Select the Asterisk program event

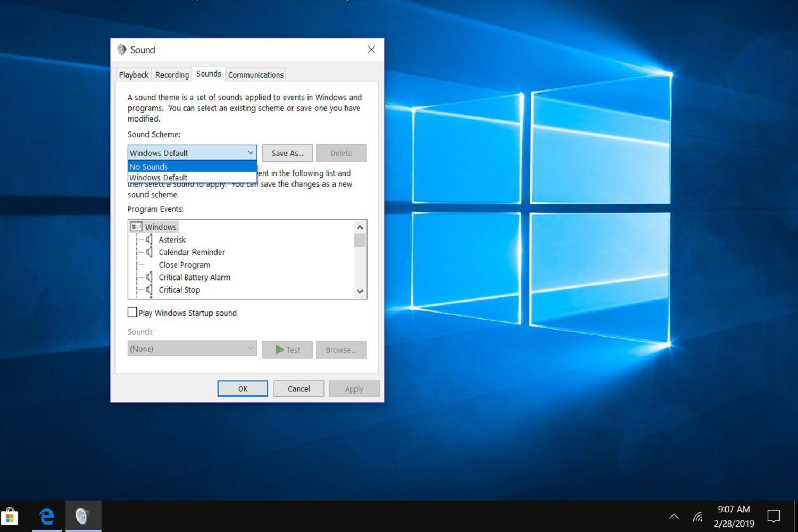tap(172, 239)
